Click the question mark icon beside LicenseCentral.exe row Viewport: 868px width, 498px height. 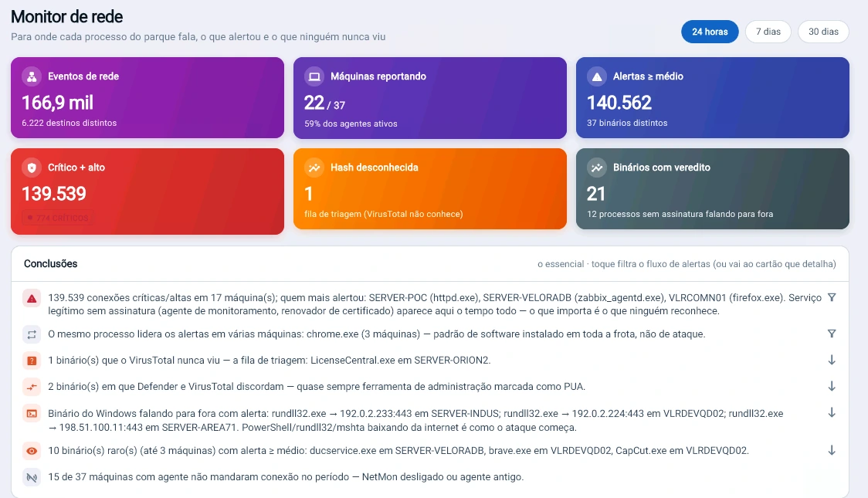pos(32,361)
